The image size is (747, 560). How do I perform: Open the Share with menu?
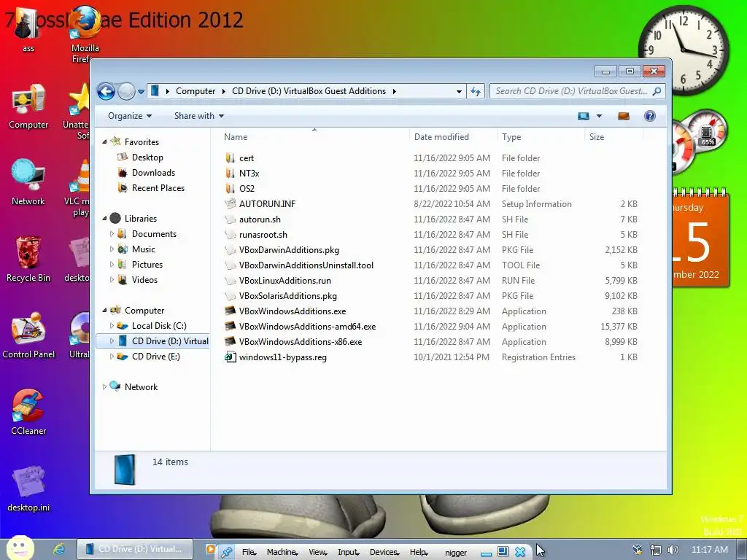[x=199, y=116]
